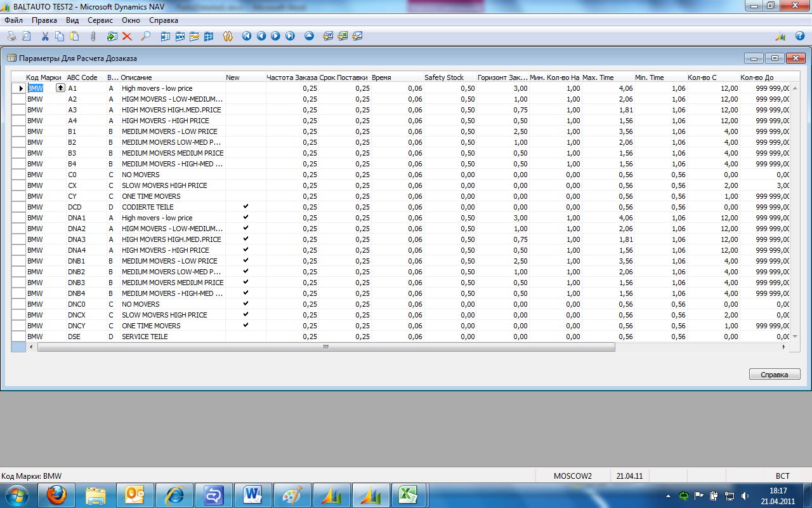Click volume speaker tray icon
The image size is (812, 508).
[x=744, y=495]
